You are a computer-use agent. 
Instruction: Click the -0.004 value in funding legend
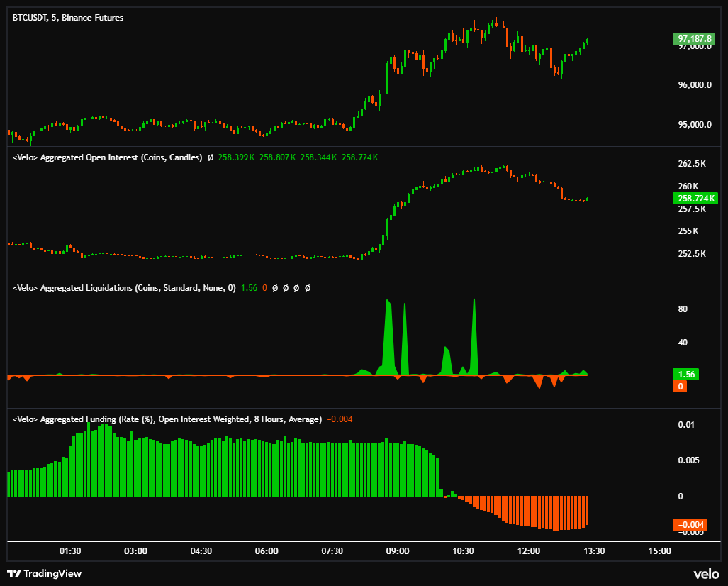tap(340, 419)
